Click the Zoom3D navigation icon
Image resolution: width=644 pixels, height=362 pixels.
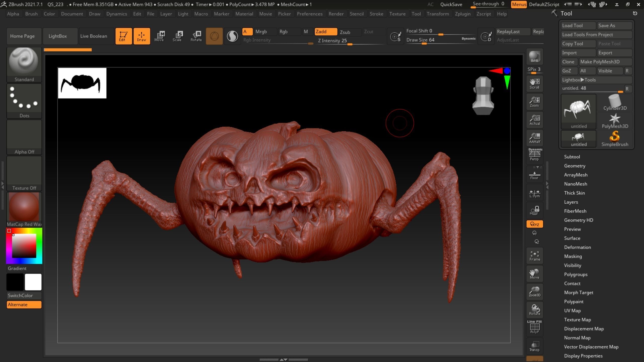tap(535, 292)
